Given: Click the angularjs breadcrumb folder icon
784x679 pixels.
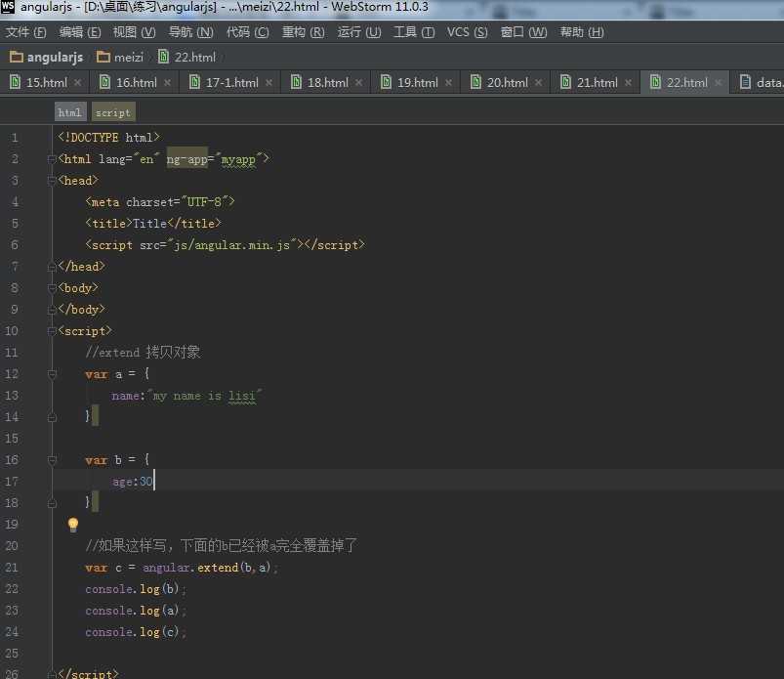Looking at the screenshot, I should coord(16,57).
